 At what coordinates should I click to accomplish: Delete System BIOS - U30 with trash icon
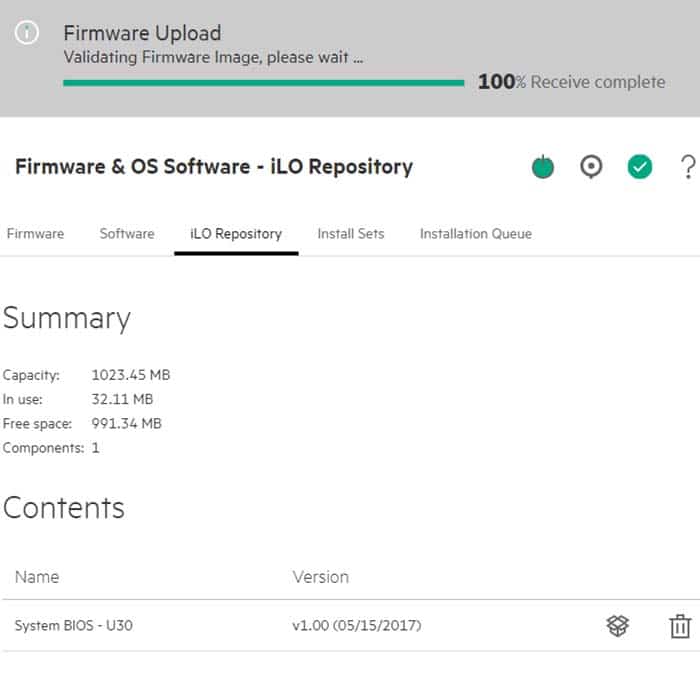pyautogui.click(x=680, y=626)
